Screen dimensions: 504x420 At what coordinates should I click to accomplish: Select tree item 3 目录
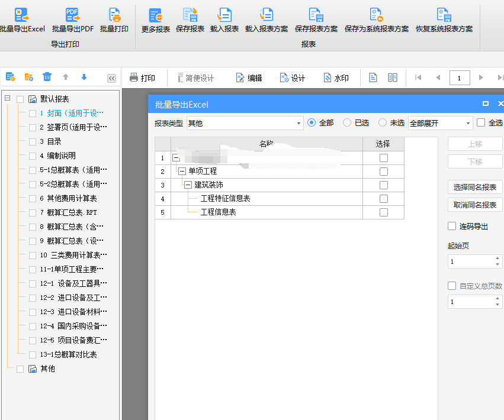(50, 141)
